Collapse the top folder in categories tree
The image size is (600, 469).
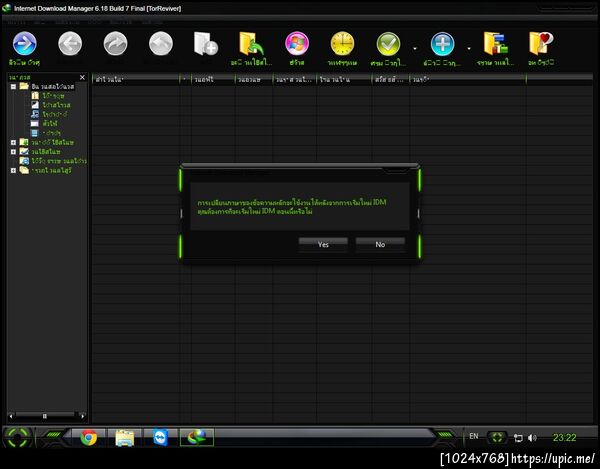click(x=13, y=86)
